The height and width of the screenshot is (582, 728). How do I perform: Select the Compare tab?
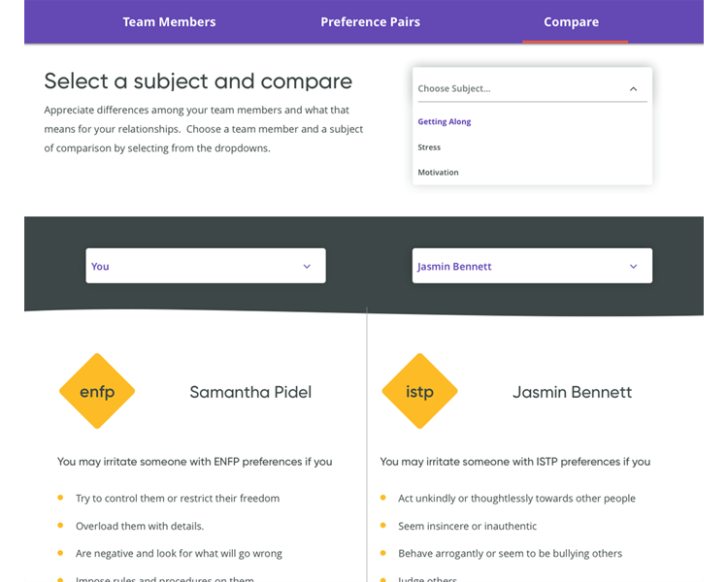tap(571, 21)
